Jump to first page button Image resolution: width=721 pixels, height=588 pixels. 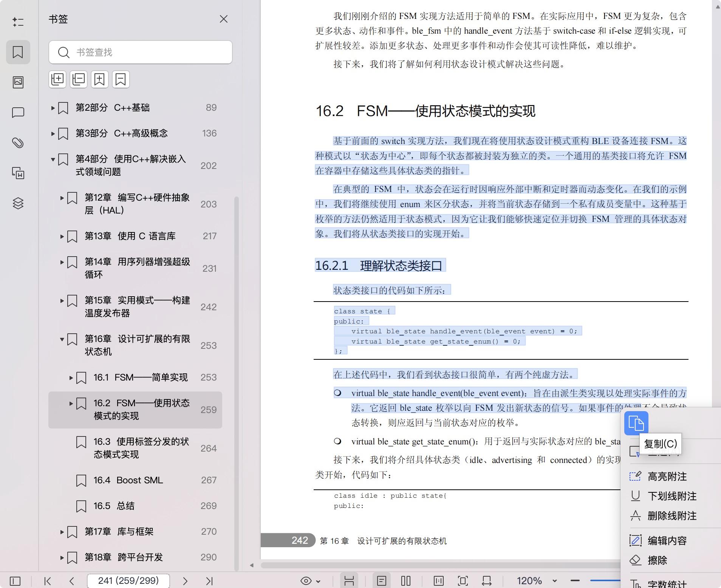click(x=48, y=581)
